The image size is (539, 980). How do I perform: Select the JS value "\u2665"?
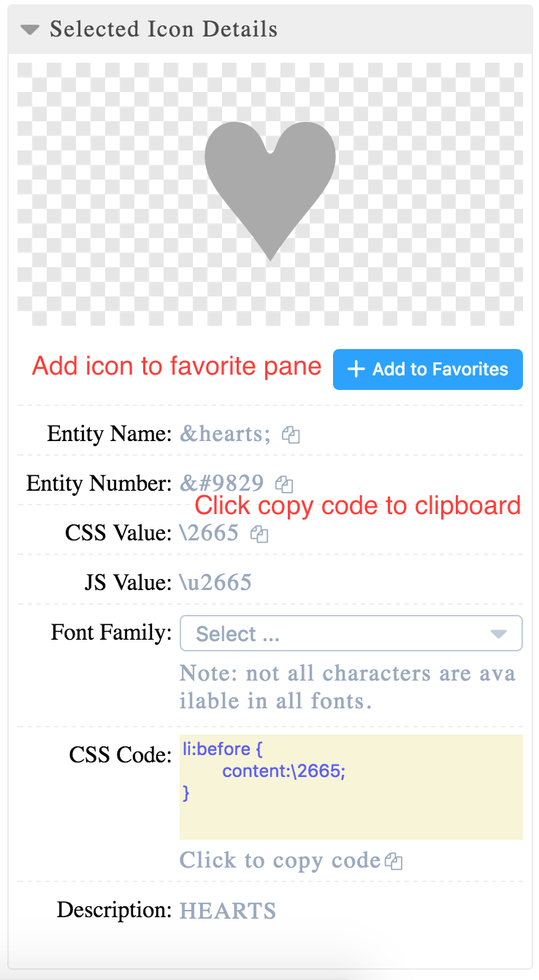coord(215,582)
